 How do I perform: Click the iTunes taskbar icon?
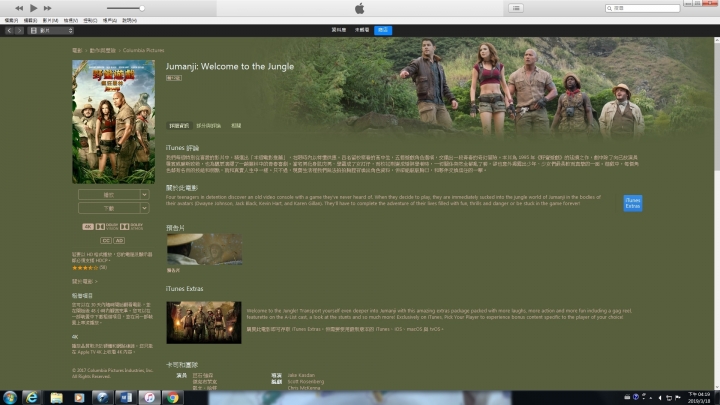149,398
